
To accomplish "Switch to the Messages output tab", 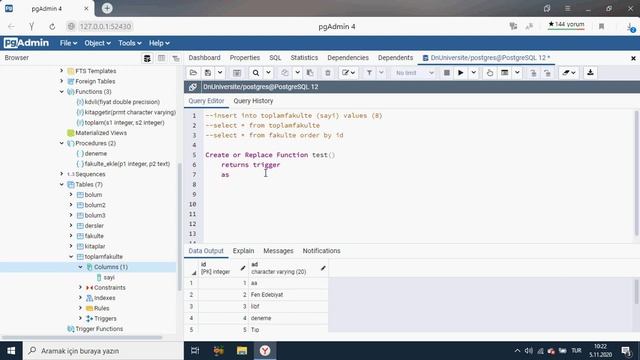I will (x=278, y=251).
